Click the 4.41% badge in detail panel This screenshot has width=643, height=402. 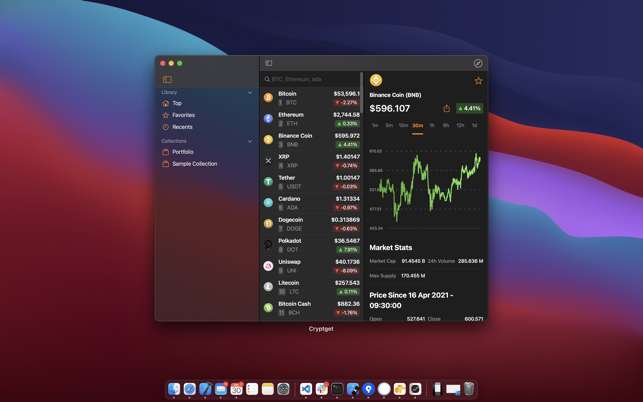(470, 108)
